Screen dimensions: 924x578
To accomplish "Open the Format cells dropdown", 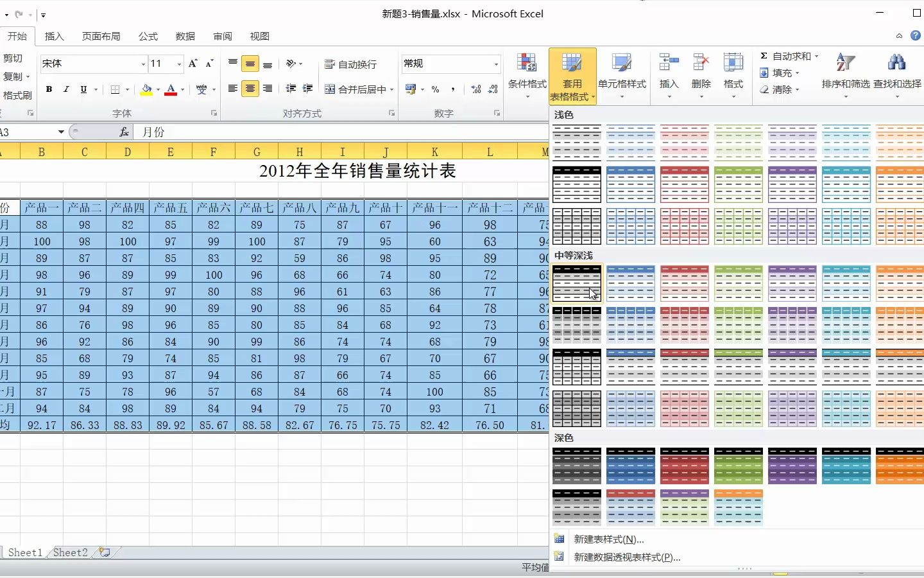I will [x=733, y=76].
